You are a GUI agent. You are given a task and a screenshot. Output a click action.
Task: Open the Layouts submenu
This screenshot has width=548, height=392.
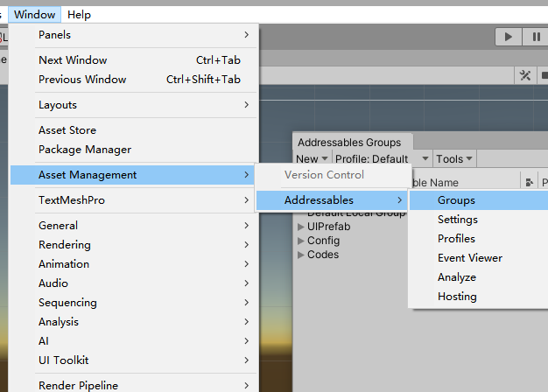(x=134, y=105)
